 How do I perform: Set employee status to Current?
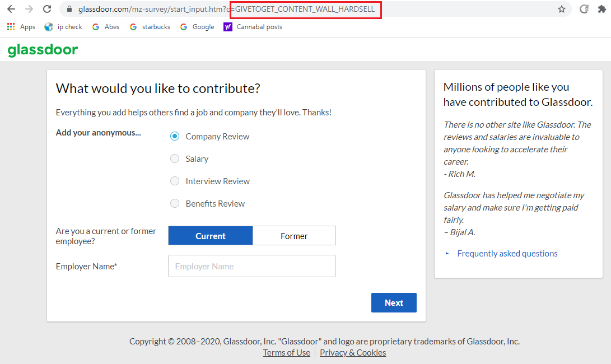[x=211, y=236]
